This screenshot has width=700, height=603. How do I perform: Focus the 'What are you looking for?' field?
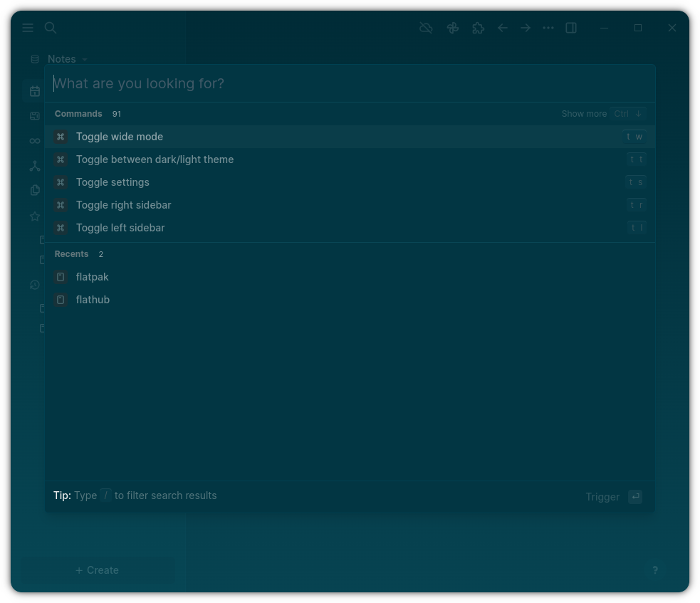pos(349,83)
